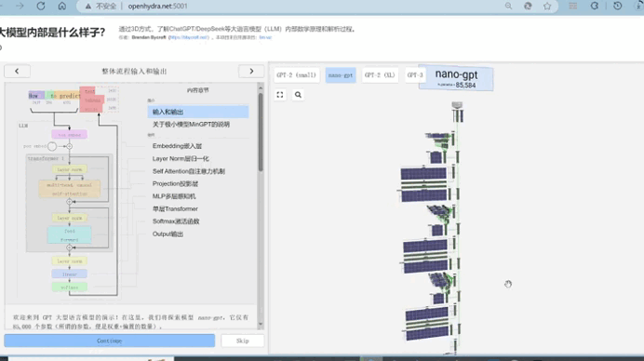
Task: Bookmark the page with the star icon
Action: (547, 7)
